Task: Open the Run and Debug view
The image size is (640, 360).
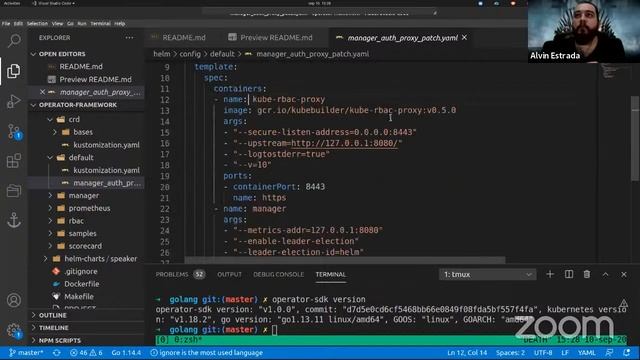Action: coord(13,101)
